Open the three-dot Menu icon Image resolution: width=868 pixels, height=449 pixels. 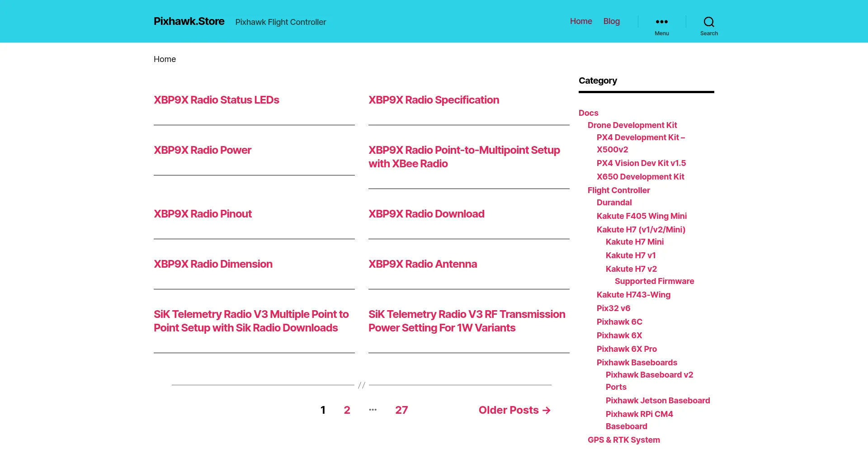pyautogui.click(x=661, y=22)
